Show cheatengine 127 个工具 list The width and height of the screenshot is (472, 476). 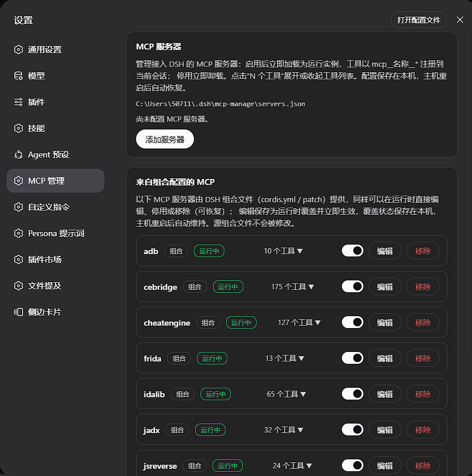click(x=299, y=322)
